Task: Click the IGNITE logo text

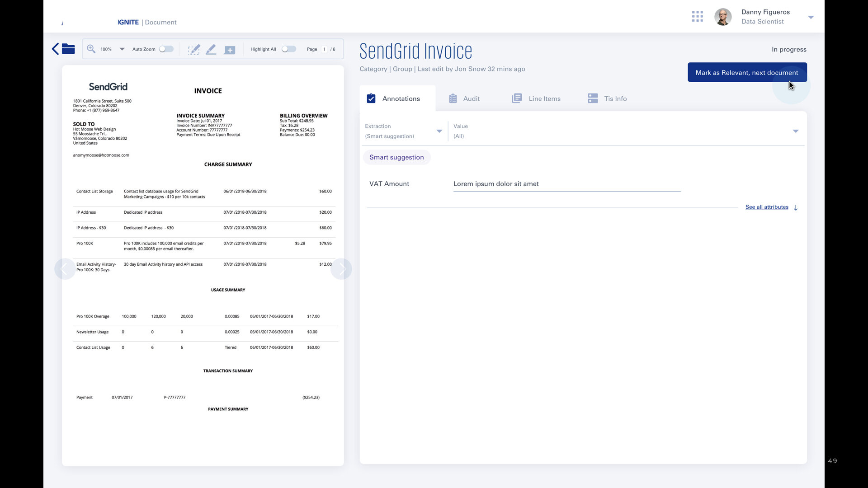Action: (x=128, y=22)
